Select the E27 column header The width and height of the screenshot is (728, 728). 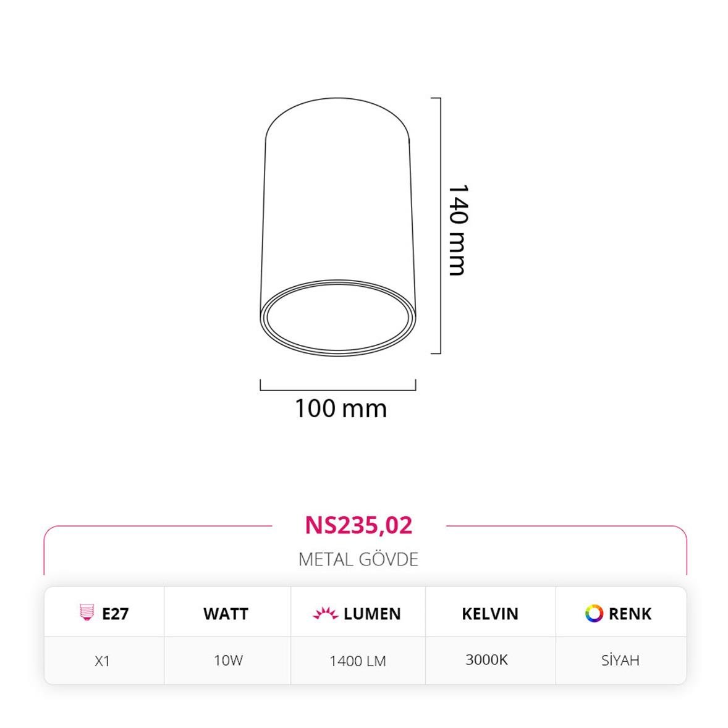click(115, 614)
